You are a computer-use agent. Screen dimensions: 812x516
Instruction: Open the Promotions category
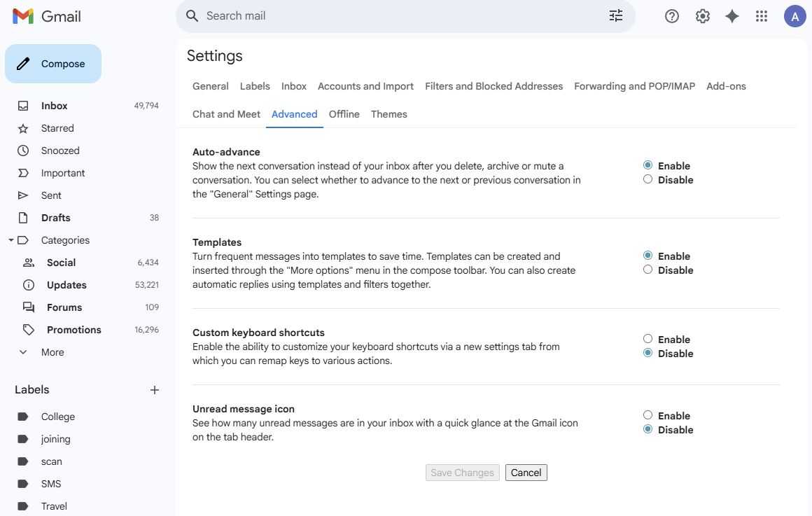[74, 330]
